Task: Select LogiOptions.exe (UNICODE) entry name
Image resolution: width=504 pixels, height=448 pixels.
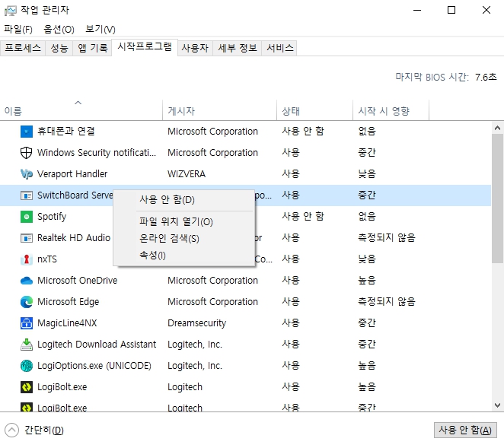Action: point(94,366)
